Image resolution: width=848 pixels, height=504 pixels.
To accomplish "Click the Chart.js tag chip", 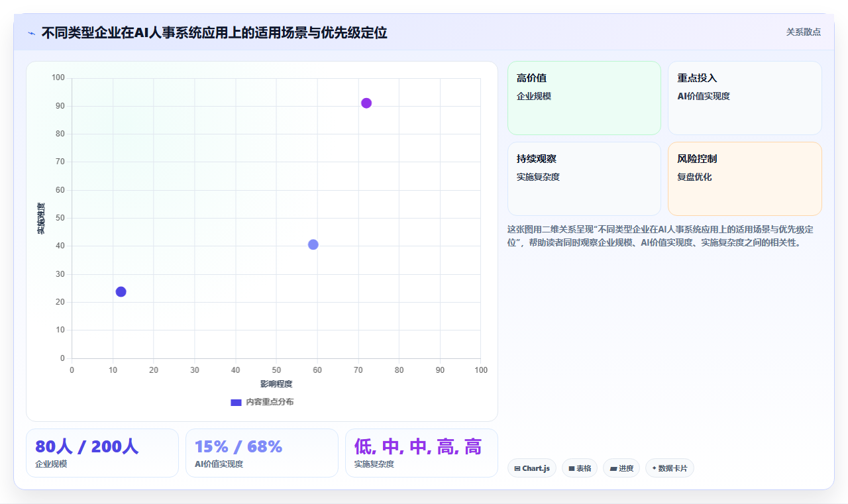I will (x=532, y=468).
